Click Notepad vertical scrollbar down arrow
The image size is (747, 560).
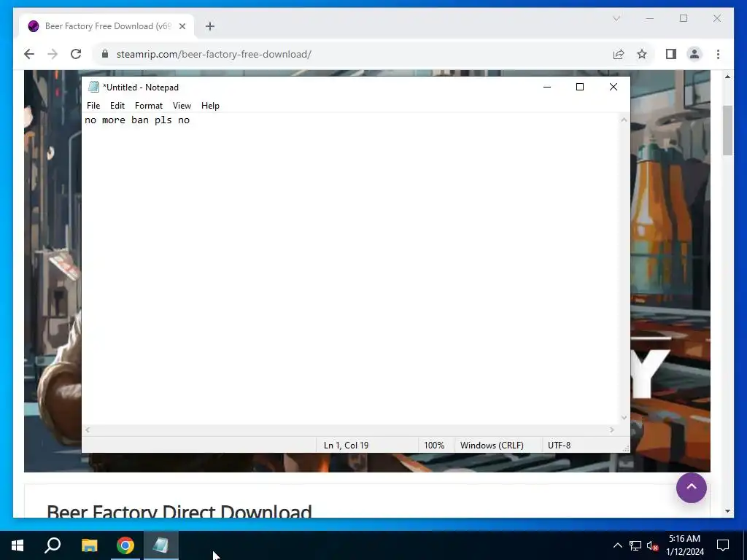pyautogui.click(x=624, y=418)
